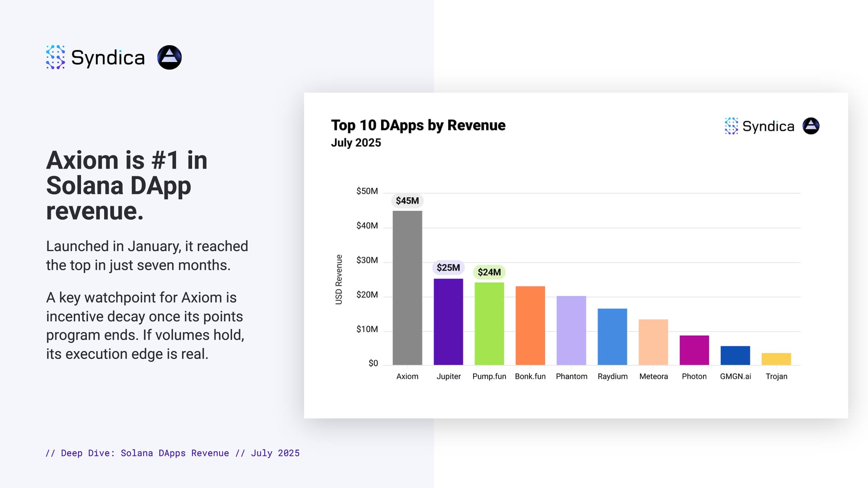
Task: Click the Syndica logo icon inside the chart card
Action: 731,126
